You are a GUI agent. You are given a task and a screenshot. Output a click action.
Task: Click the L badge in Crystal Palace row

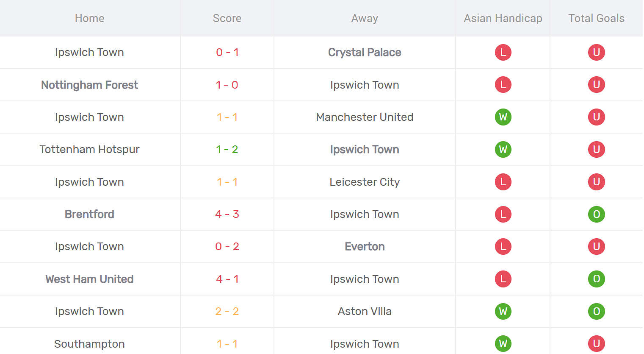[x=503, y=52]
